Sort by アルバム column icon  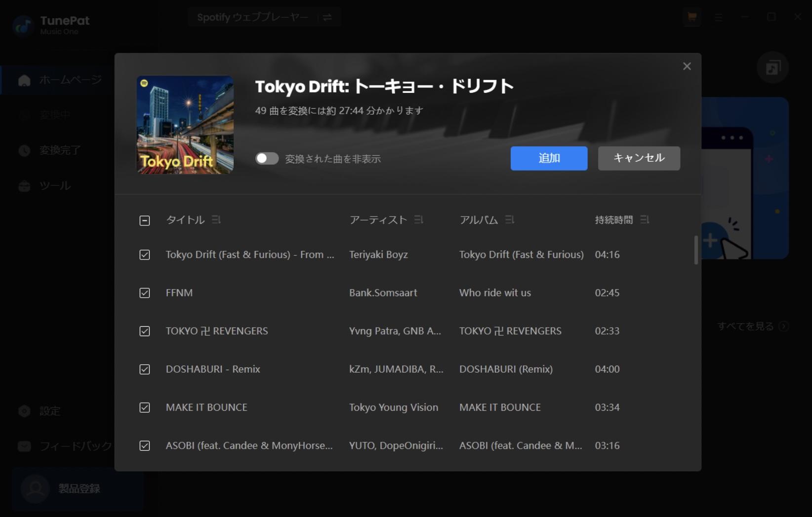click(x=510, y=219)
